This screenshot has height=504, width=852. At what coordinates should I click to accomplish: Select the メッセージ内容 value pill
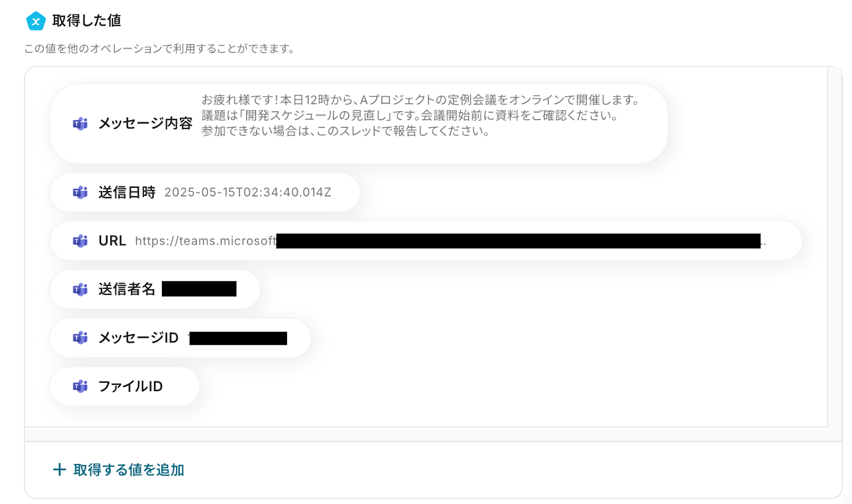pyautogui.click(x=358, y=123)
